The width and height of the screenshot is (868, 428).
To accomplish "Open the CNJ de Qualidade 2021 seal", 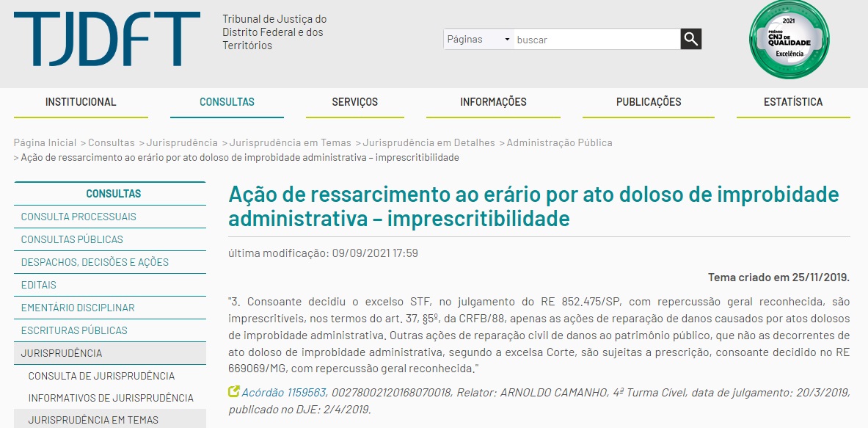I will pyautogui.click(x=789, y=40).
